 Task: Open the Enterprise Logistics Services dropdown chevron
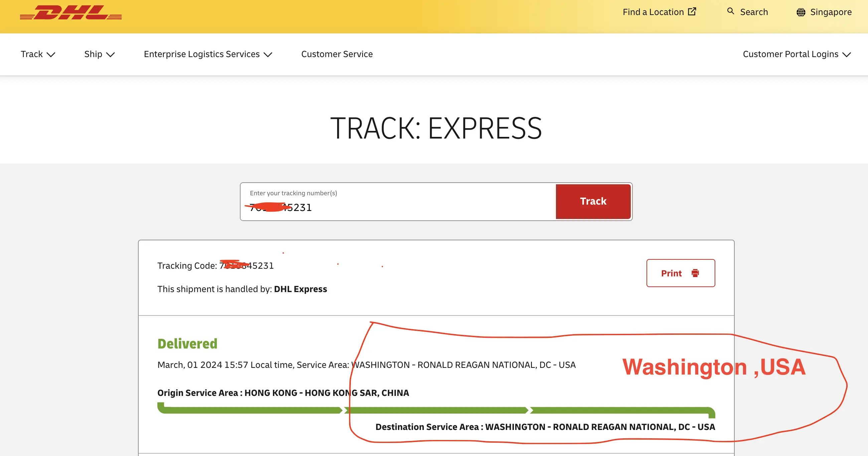[x=268, y=54]
